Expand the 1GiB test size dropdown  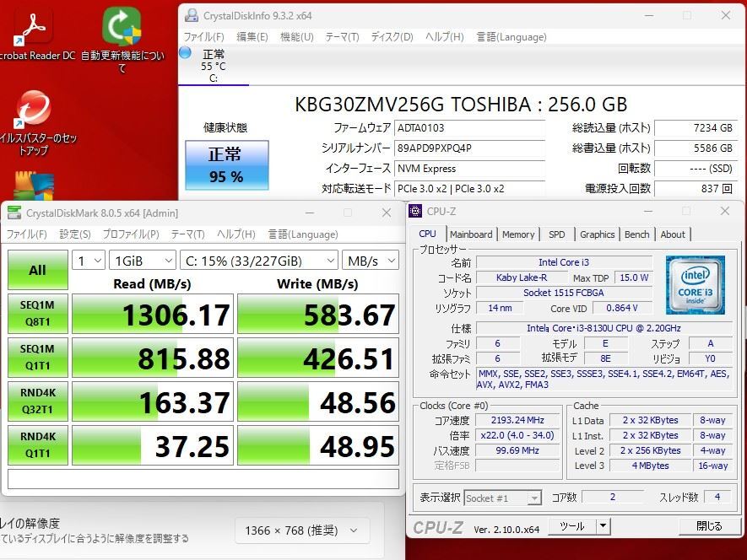143,261
